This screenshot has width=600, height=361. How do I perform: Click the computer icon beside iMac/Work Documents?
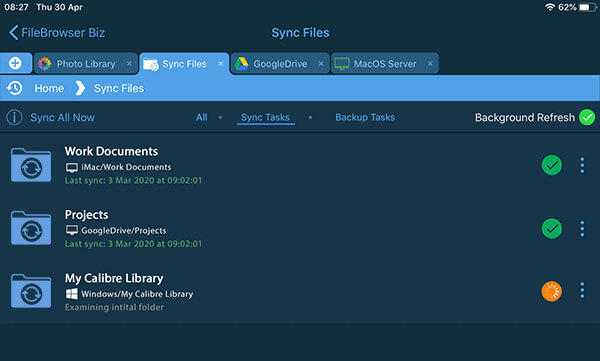[x=72, y=167]
